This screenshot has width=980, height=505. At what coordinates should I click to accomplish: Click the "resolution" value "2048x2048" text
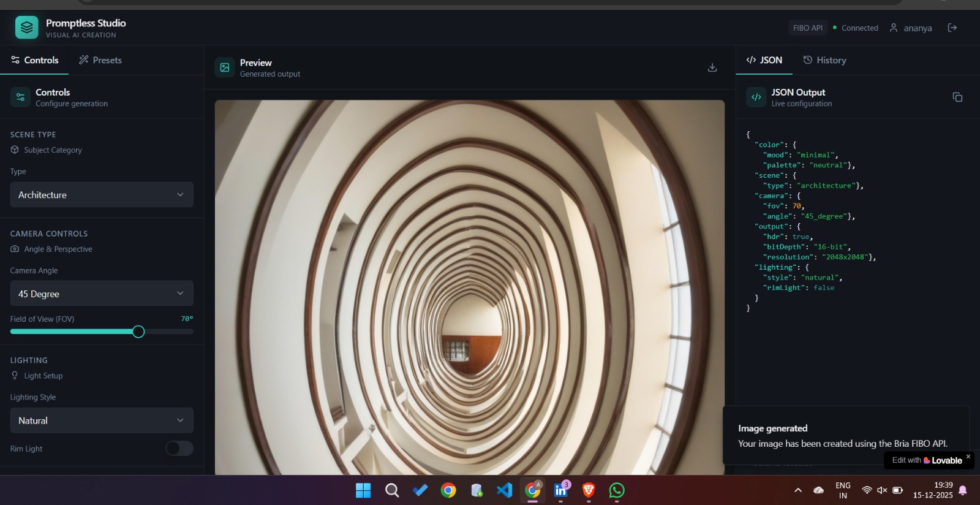(845, 257)
